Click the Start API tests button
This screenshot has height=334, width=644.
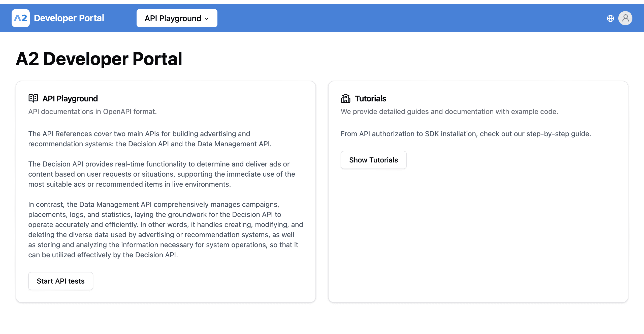coord(60,281)
